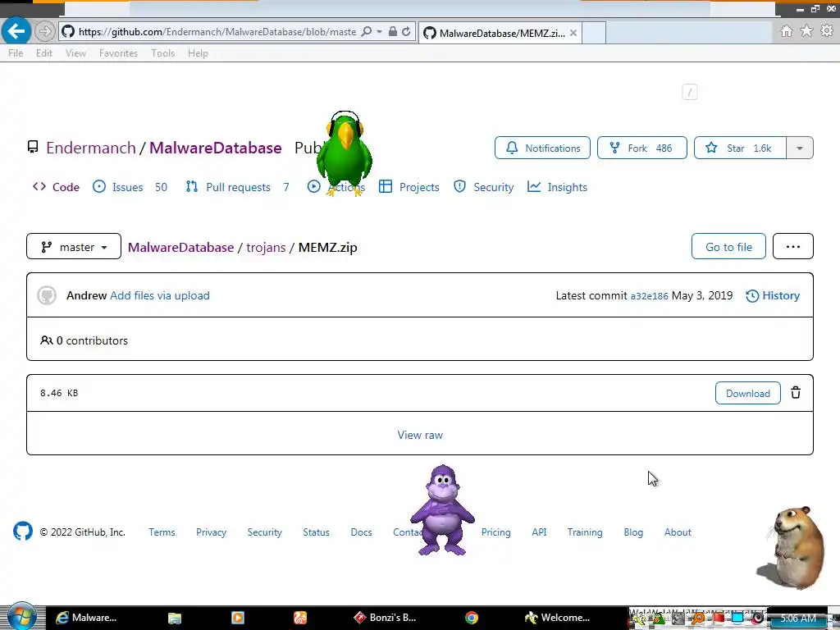Image resolution: width=840 pixels, height=630 pixels.
Task: Switch to the repository Security tab
Action: (484, 187)
